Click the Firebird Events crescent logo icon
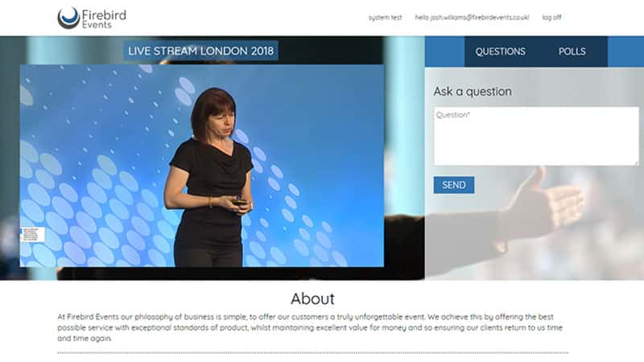This screenshot has width=644, height=362. pos(68,18)
